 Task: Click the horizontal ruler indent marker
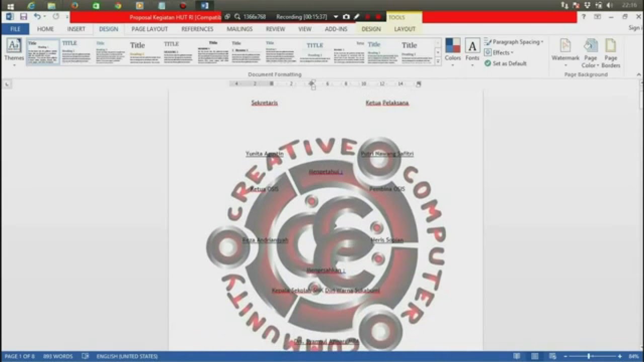pyautogui.click(x=312, y=84)
